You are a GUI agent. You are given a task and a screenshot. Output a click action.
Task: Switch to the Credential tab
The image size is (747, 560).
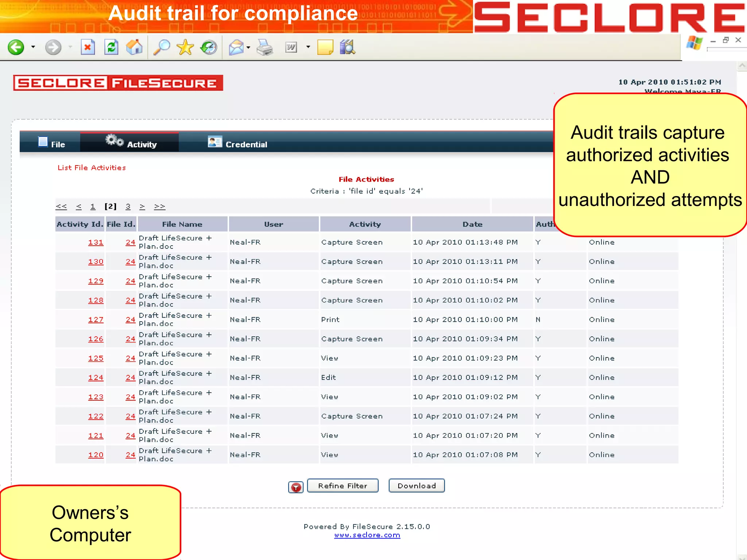pyautogui.click(x=237, y=143)
